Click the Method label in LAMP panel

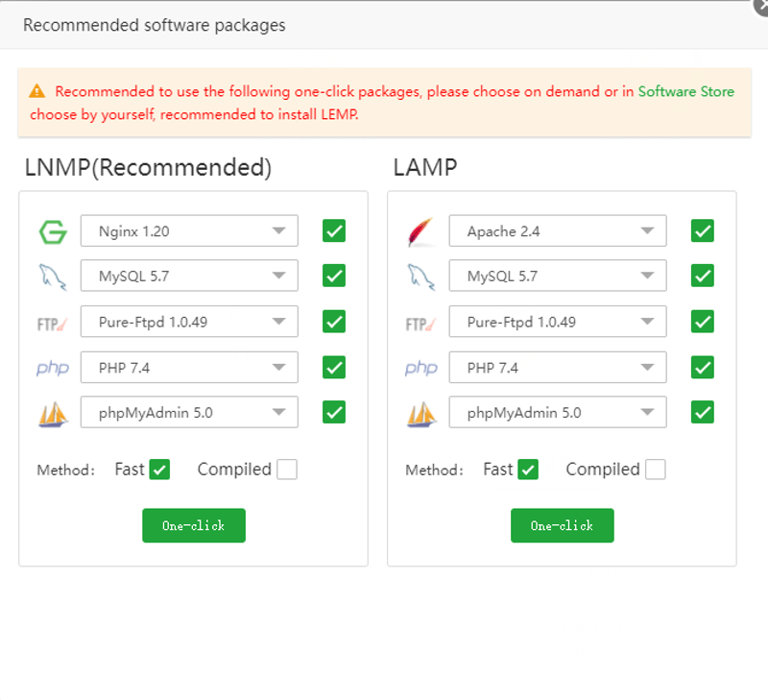click(x=435, y=471)
